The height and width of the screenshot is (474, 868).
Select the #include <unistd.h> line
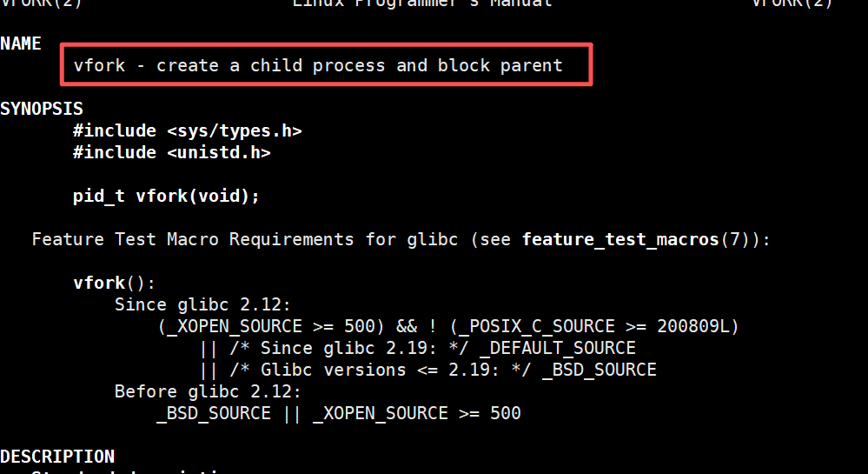click(x=172, y=152)
